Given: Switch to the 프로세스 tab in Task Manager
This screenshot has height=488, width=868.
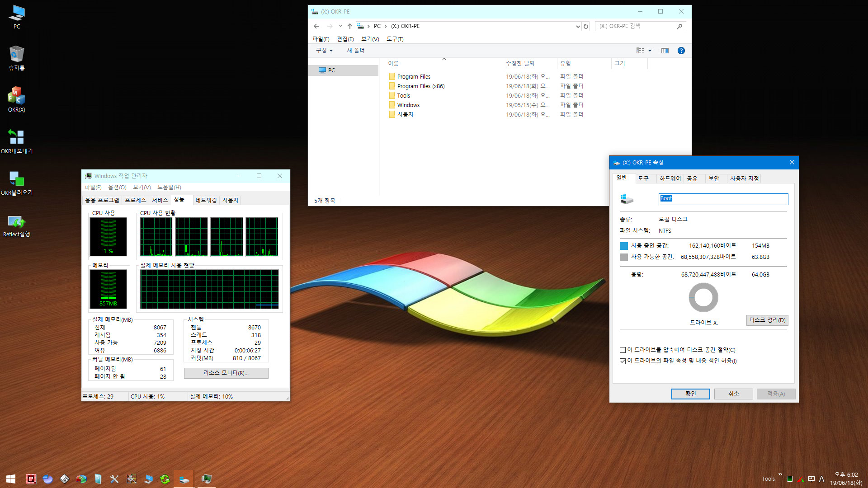Looking at the screenshot, I should 136,200.
